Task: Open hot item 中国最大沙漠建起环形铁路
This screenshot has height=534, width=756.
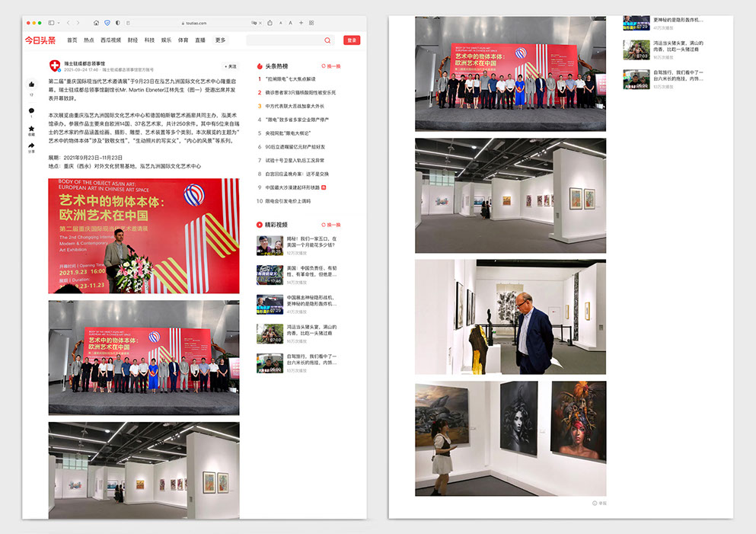Action: pyautogui.click(x=292, y=187)
